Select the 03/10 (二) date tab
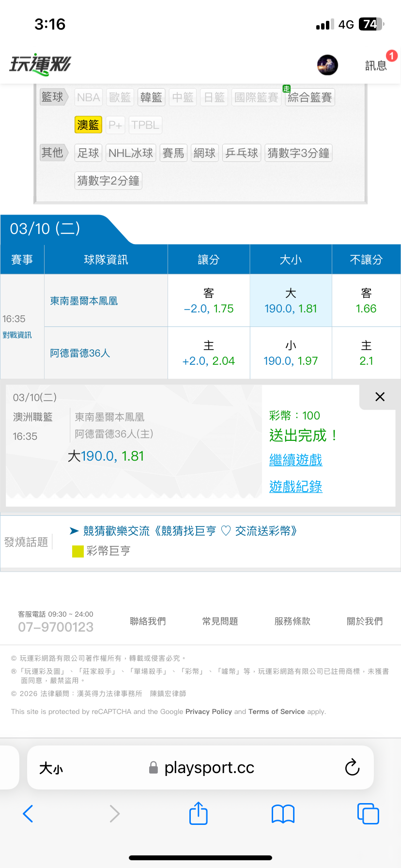This screenshot has height=868, width=401. (45, 229)
